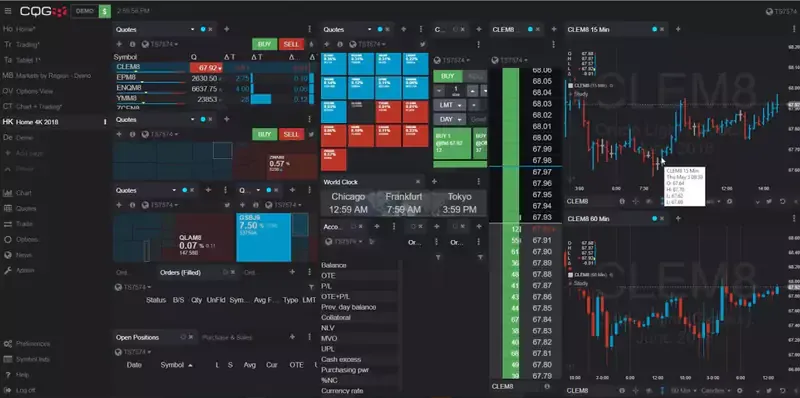Add a tab beside the World Clock tab
800x398 pixels.
click(434, 182)
